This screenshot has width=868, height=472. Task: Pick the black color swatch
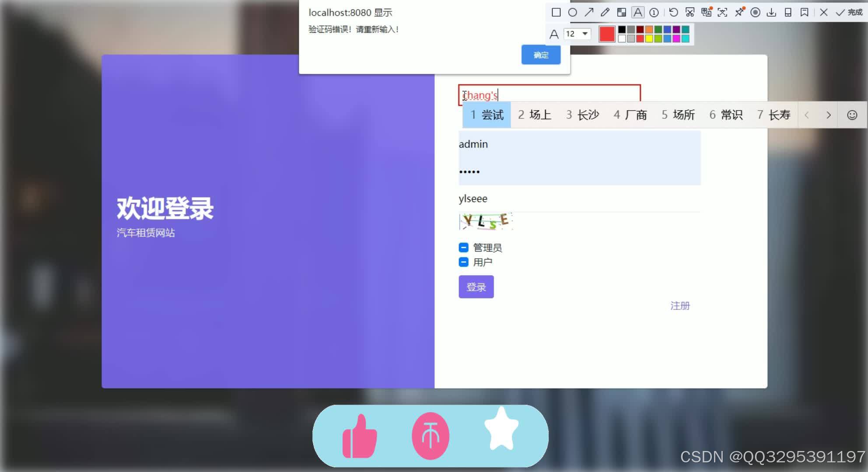coord(622,29)
